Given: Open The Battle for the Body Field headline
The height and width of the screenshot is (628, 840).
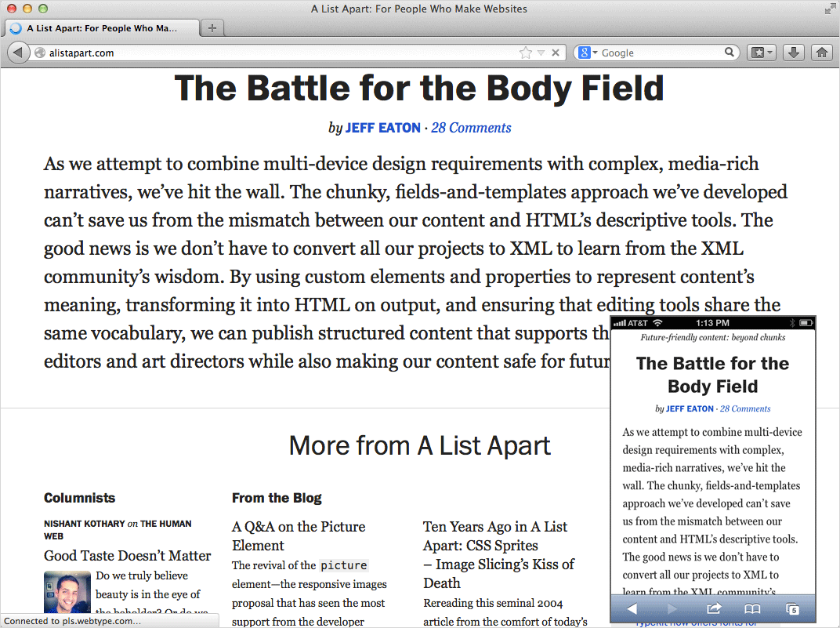Looking at the screenshot, I should tap(419, 89).
